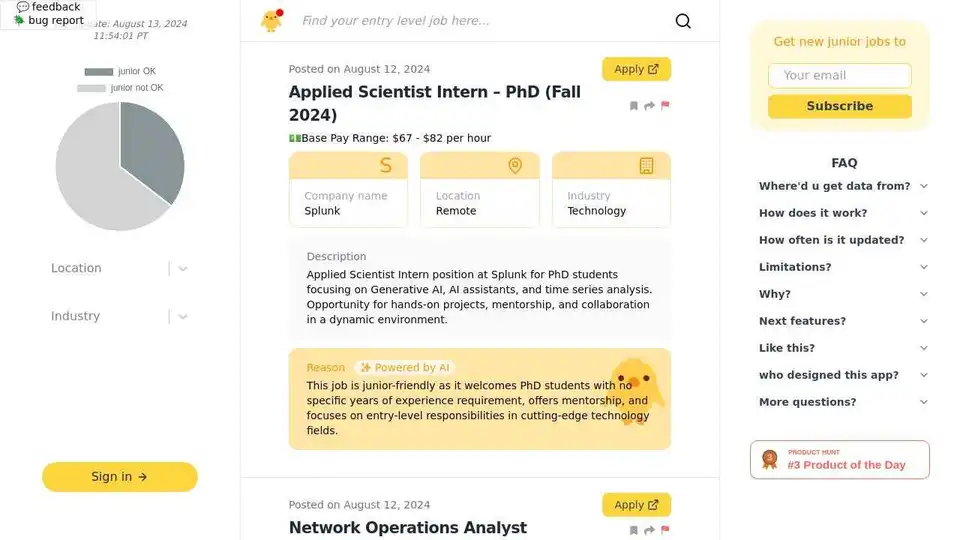Share the Network Operations Analyst job
This screenshot has width=960, height=540.
click(x=649, y=530)
